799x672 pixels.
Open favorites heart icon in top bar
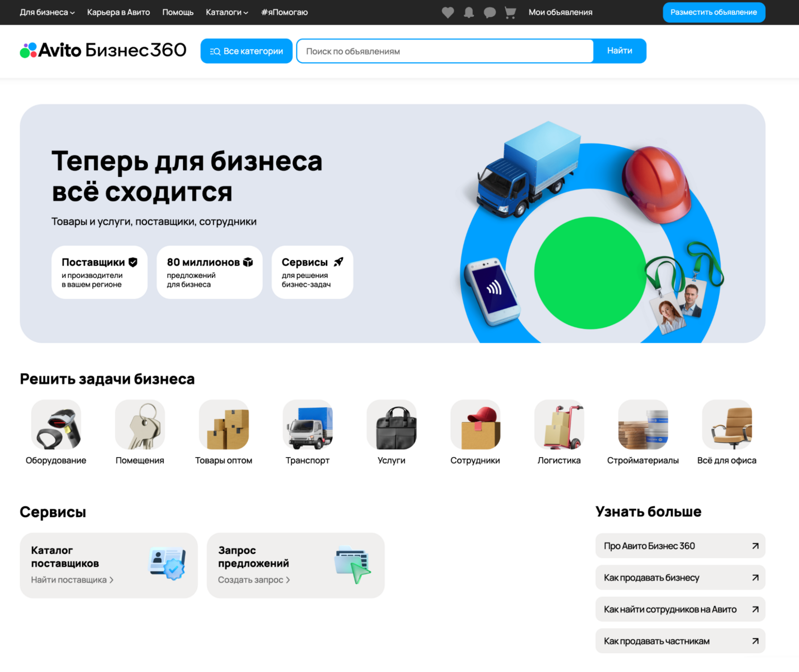(448, 12)
